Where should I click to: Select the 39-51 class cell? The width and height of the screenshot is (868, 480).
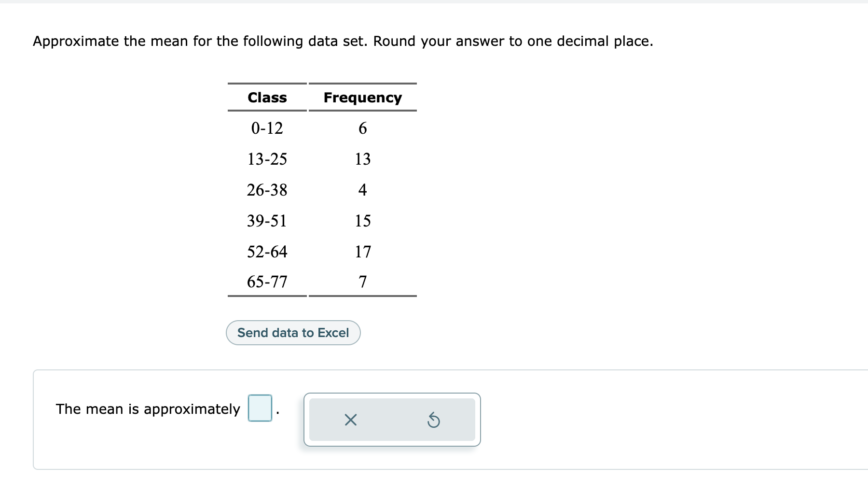tap(266, 220)
